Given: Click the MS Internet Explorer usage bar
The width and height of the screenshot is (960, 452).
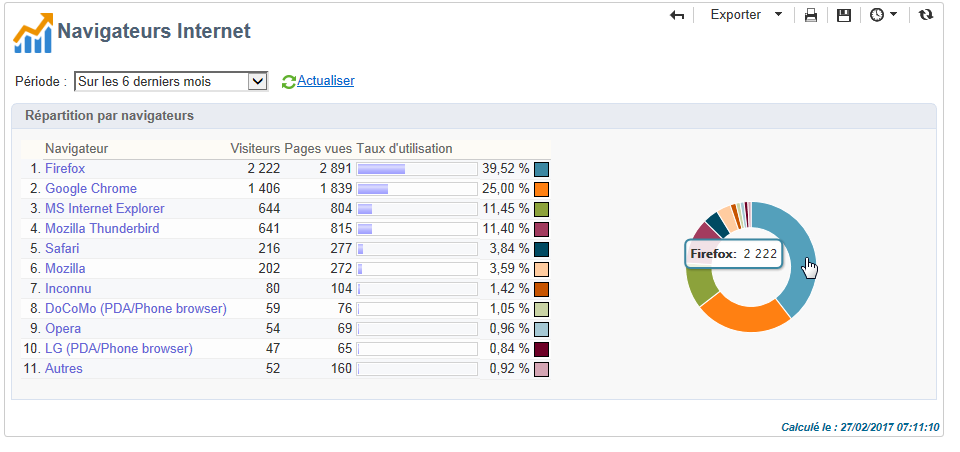Looking at the screenshot, I should [x=417, y=209].
